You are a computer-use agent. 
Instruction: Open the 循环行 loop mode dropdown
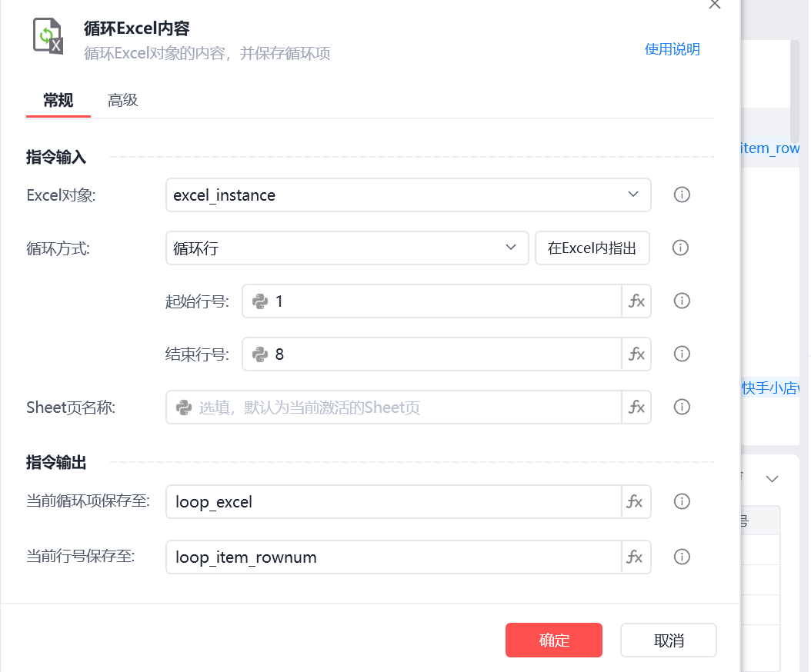click(347, 248)
